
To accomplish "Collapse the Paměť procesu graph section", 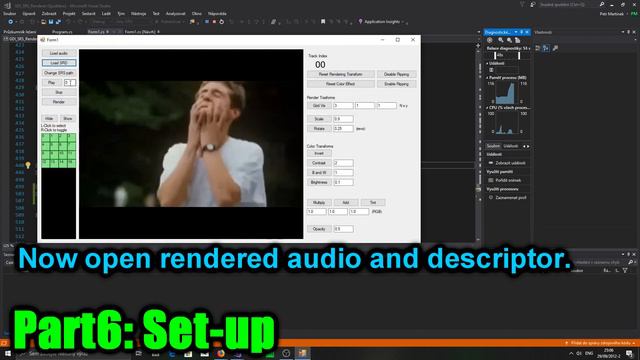I will [x=487, y=78].
